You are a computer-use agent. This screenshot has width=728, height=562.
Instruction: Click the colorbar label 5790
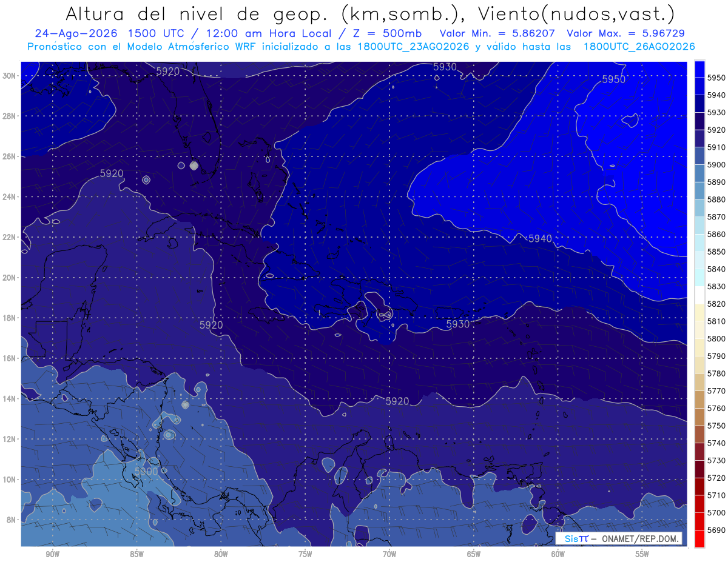[x=716, y=356]
